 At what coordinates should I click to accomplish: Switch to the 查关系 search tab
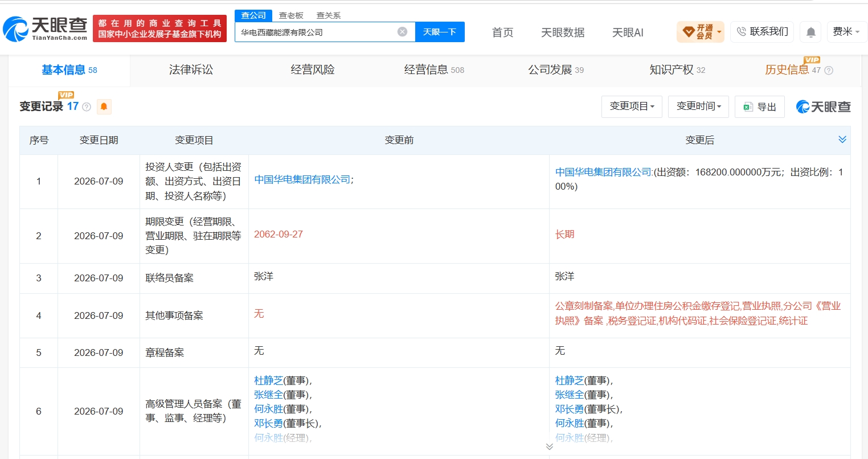tap(329, 15)
